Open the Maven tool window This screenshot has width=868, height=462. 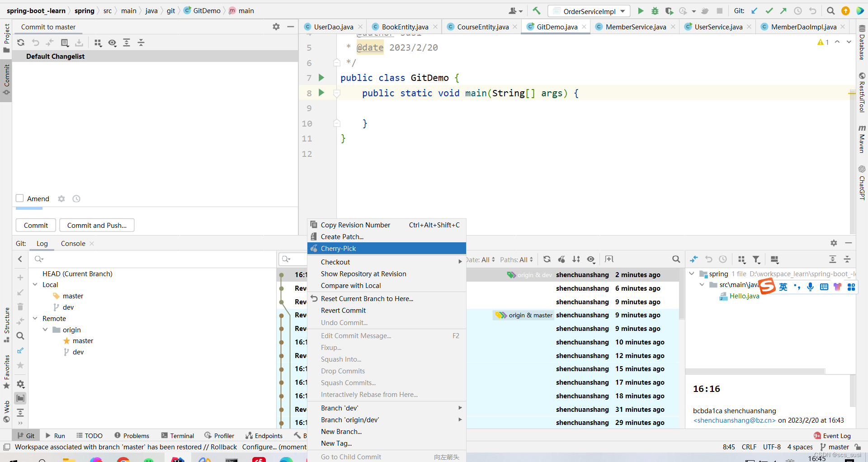tap(862, 139)
